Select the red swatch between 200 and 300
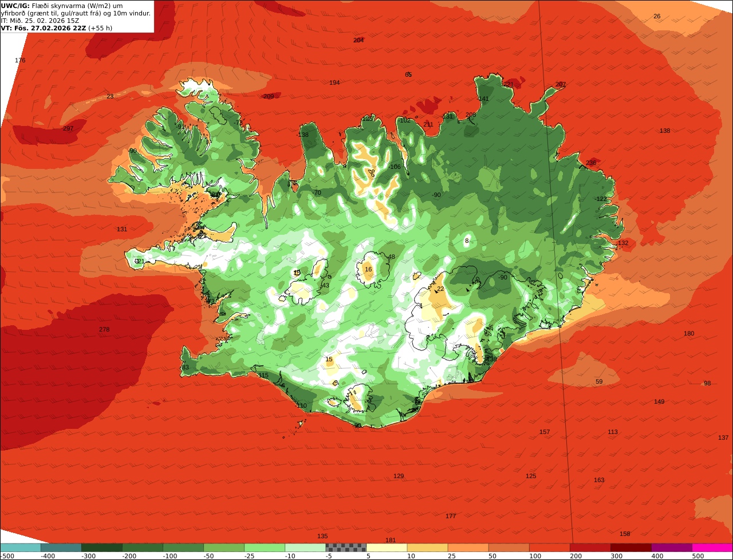The image size is (733, 560). click(x=589, y=547)
